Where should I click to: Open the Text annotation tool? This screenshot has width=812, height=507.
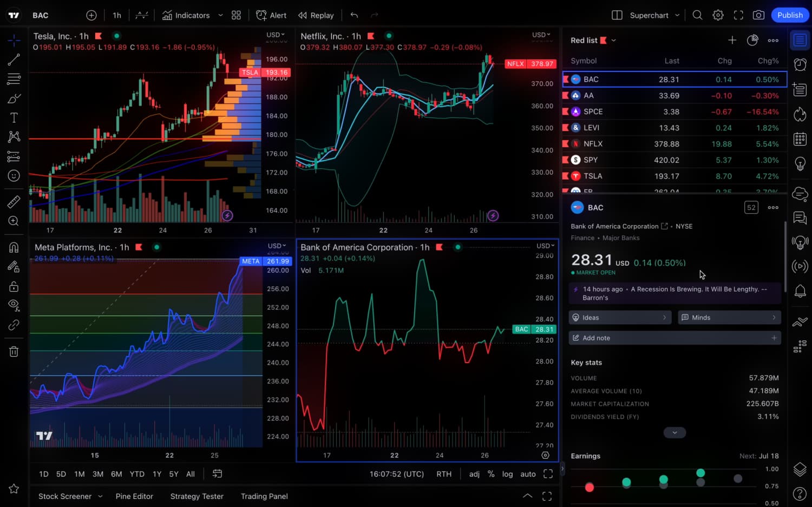[14, 117]
